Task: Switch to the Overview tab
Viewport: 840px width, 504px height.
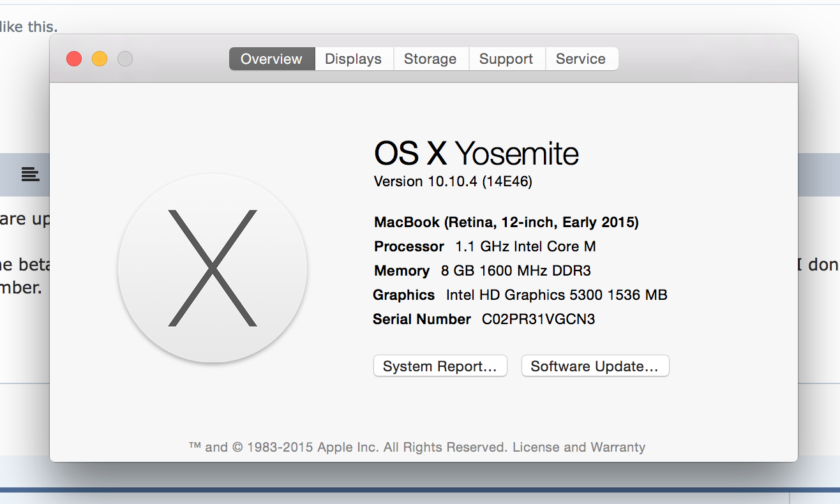Action: click(272, 59)
